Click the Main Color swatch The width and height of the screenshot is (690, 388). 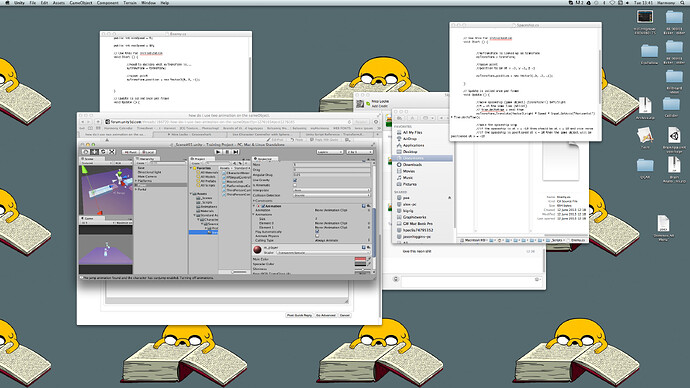tap(360, 259)
